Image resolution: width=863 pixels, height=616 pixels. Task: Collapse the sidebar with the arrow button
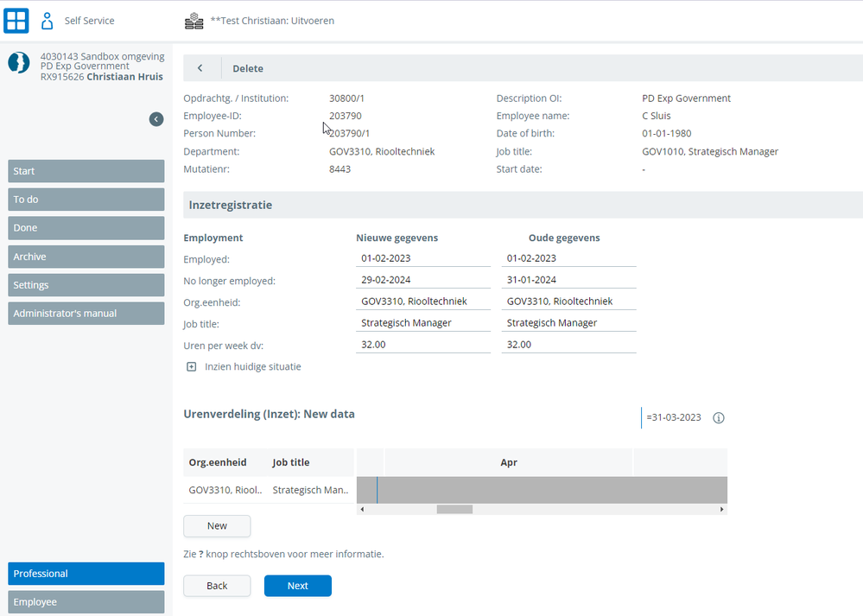click(156, 119)
